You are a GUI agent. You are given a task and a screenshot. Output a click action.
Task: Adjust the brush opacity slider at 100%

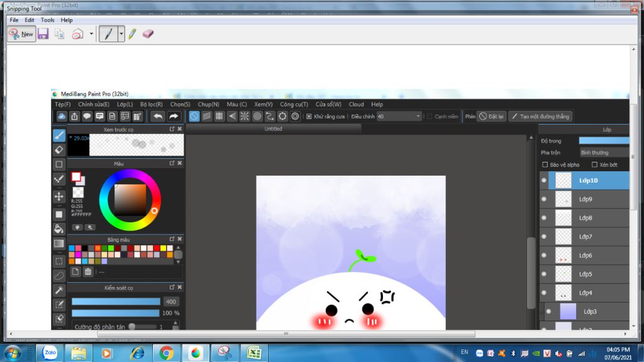pos(116,313)
